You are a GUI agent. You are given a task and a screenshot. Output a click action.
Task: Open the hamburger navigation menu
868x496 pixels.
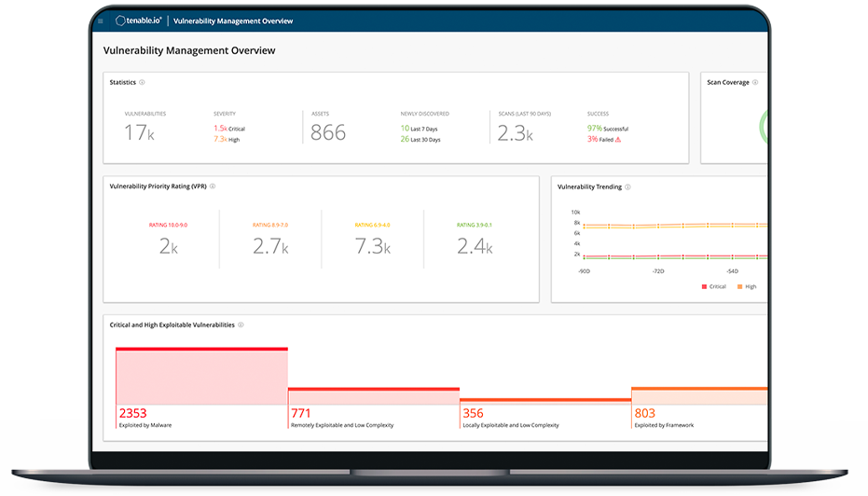click(100, 21)
